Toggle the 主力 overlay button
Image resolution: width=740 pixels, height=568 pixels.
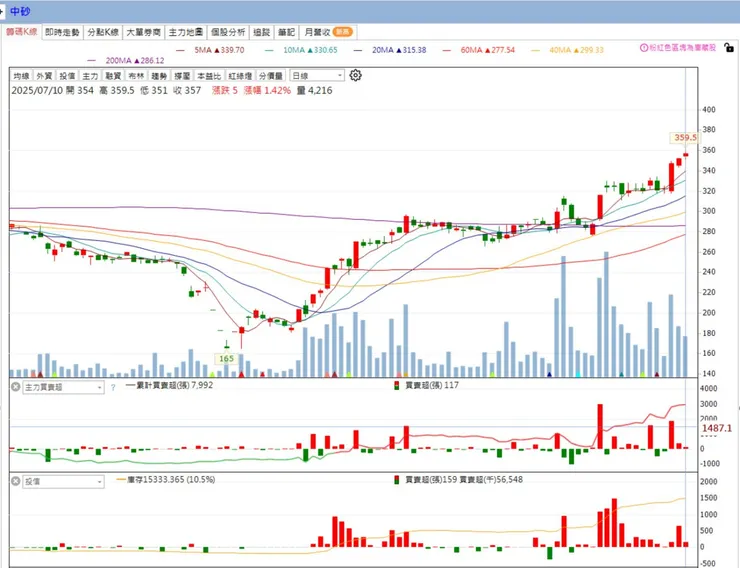tap(90, 76)
